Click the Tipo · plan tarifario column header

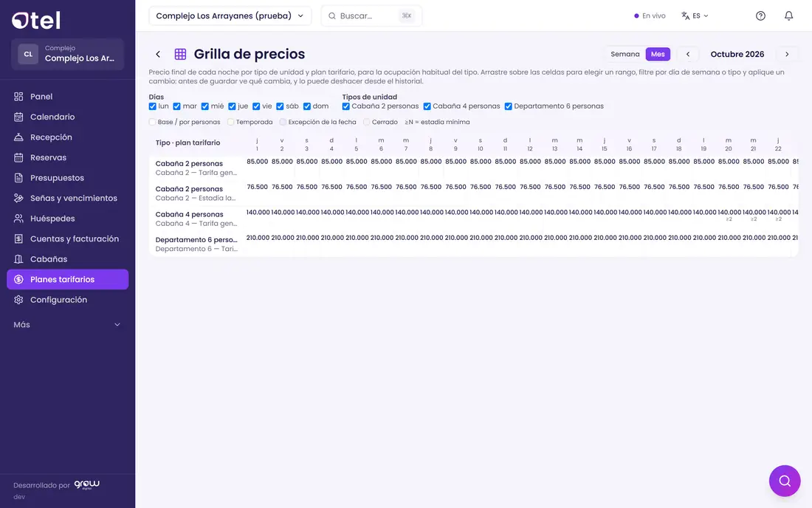click(x=188, y=143)
